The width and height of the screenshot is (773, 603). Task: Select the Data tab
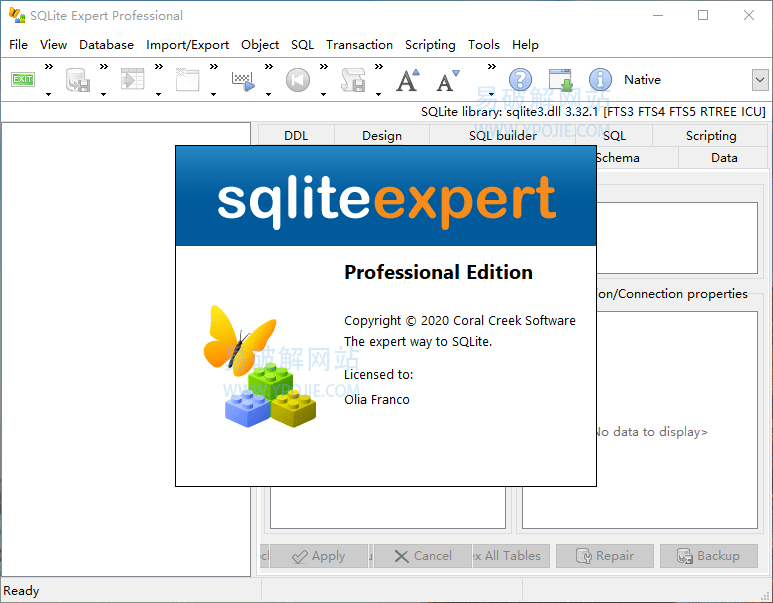pyautogui.click(x=724, y=158)
